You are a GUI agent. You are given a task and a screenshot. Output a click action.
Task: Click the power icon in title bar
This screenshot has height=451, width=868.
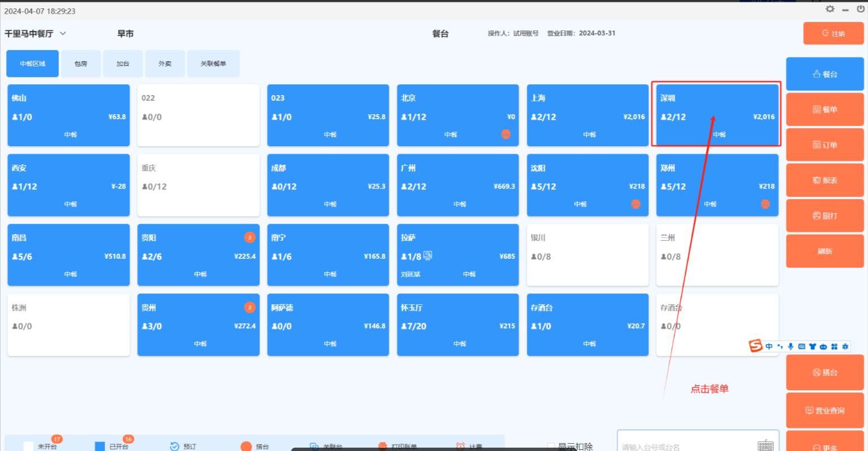[861, 9]
